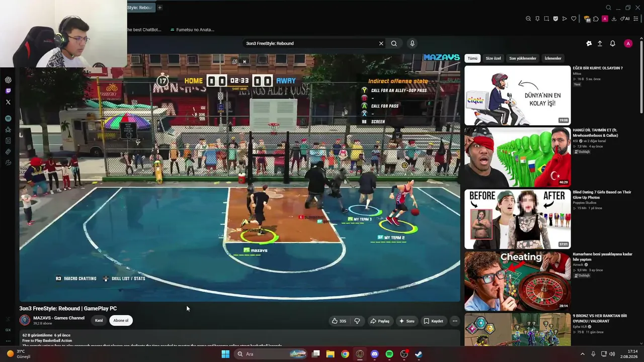Open the browser easy setup sliders menu
This screenshot has width=644, height=362.
pos(636,19)
